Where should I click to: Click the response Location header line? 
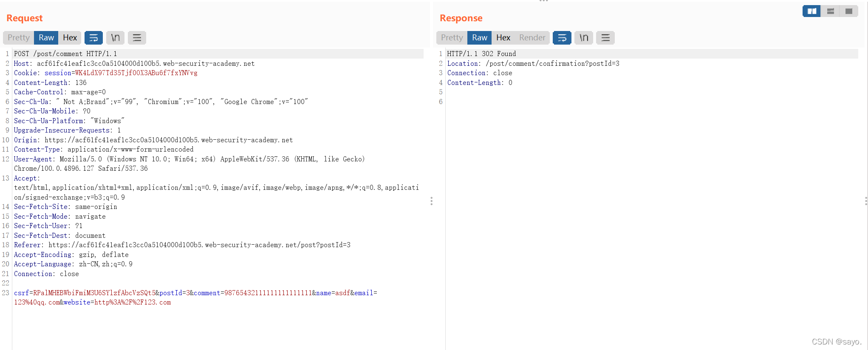[533, 64]
